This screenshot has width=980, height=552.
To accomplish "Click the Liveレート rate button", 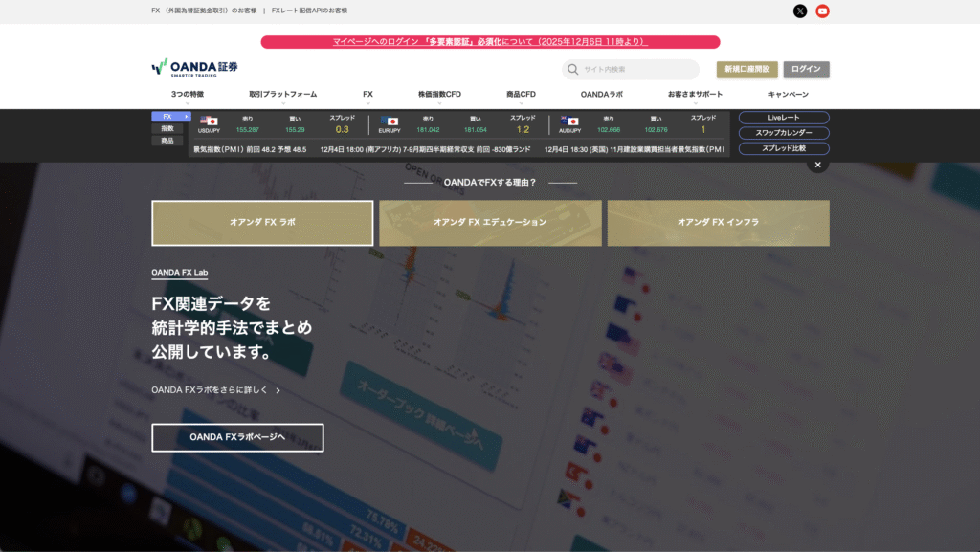I will point(782,117).
